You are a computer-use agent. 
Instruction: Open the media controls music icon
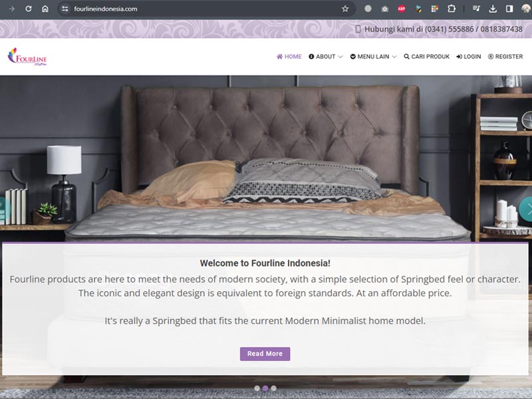coord(476,9)
